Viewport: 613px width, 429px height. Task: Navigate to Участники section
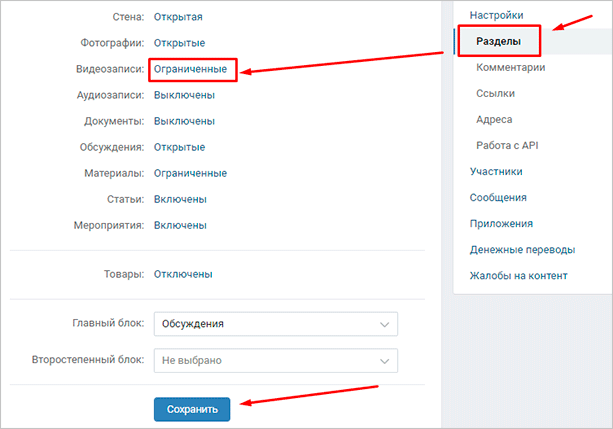click(x=497, y=171)
